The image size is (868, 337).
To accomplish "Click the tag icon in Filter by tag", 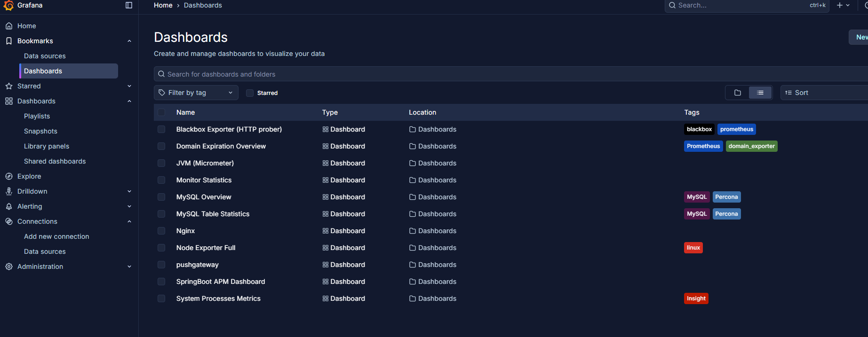I will pyautogui.click(x=162, y=93).
